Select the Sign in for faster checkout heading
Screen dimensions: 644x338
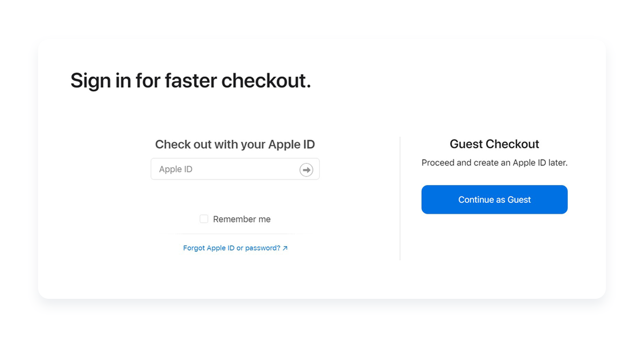(x=191, y=80)
